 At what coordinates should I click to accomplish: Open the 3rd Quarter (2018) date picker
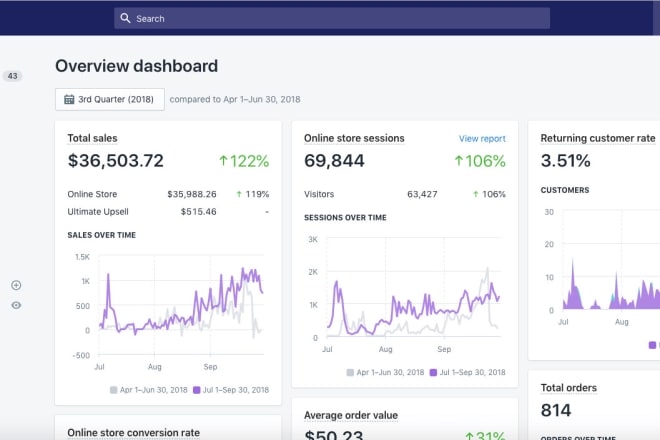[x=109, y=99]
